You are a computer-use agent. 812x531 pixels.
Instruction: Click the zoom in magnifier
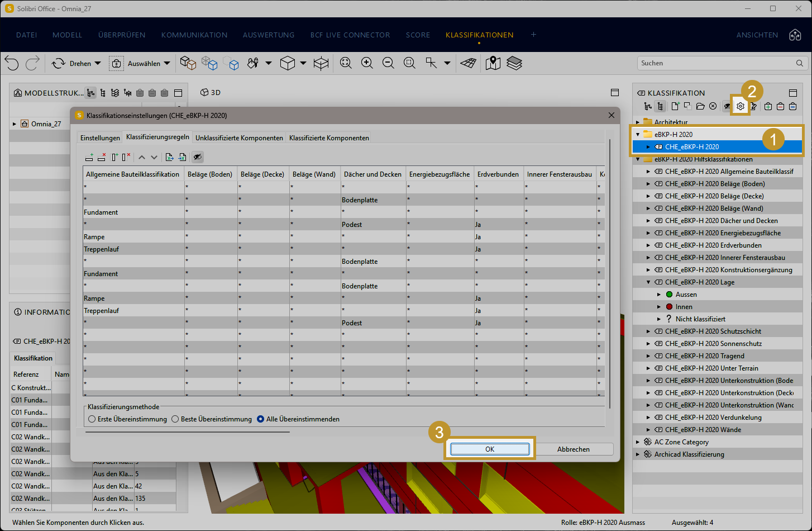point(367,63)
